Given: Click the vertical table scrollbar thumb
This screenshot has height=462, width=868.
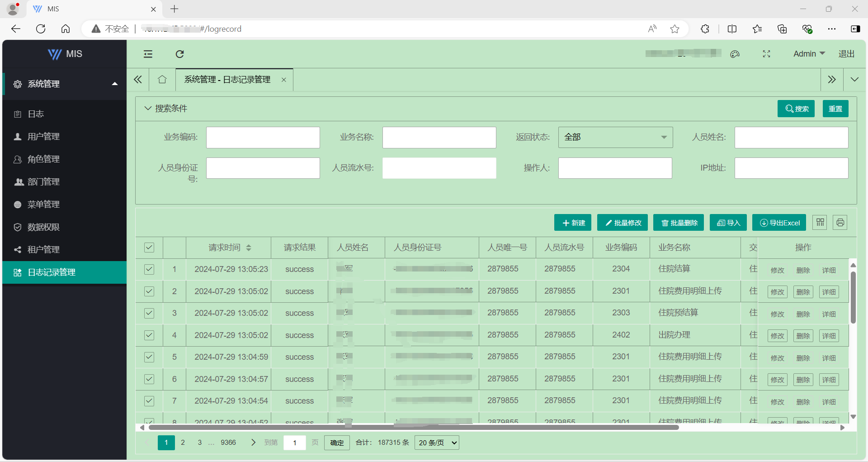Looking at the screenshot, I should 853,297.
